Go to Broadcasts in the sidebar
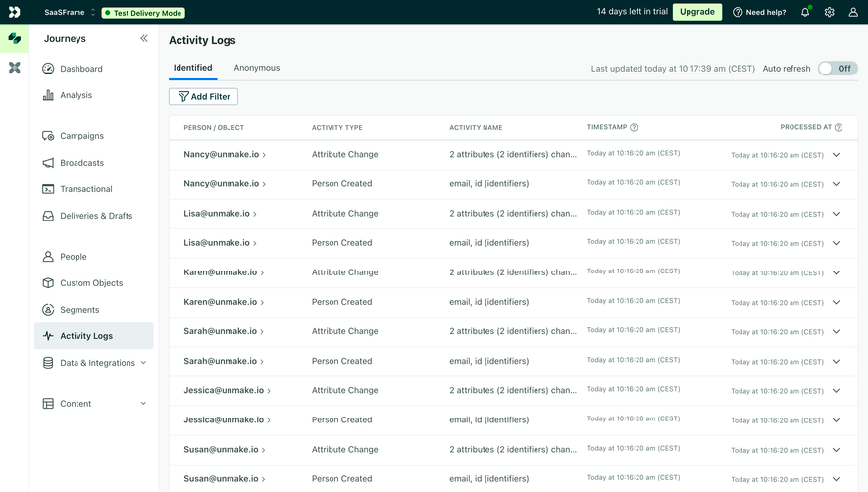The width and height of the screenshot is (868, 492). click(82, 163)
